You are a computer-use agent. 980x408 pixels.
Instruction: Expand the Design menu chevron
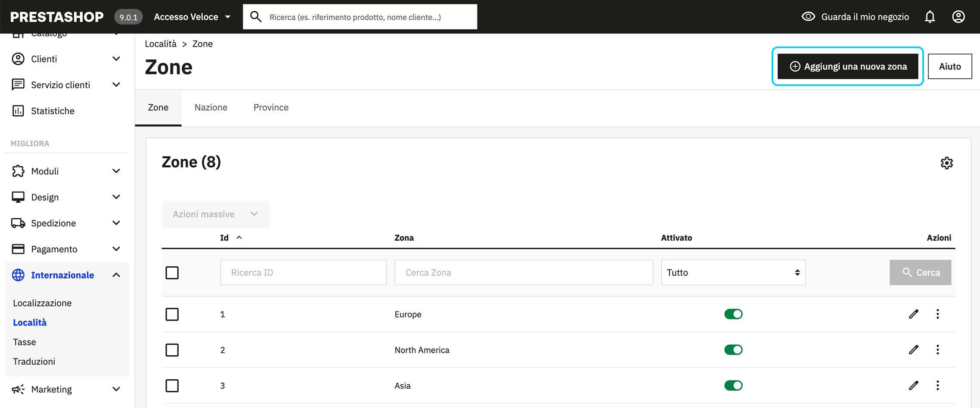[x=116, y=197]
